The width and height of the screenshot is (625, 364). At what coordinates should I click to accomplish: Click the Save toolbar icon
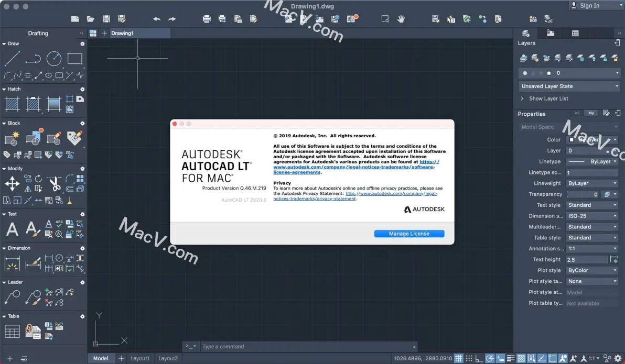click(106, 19)
